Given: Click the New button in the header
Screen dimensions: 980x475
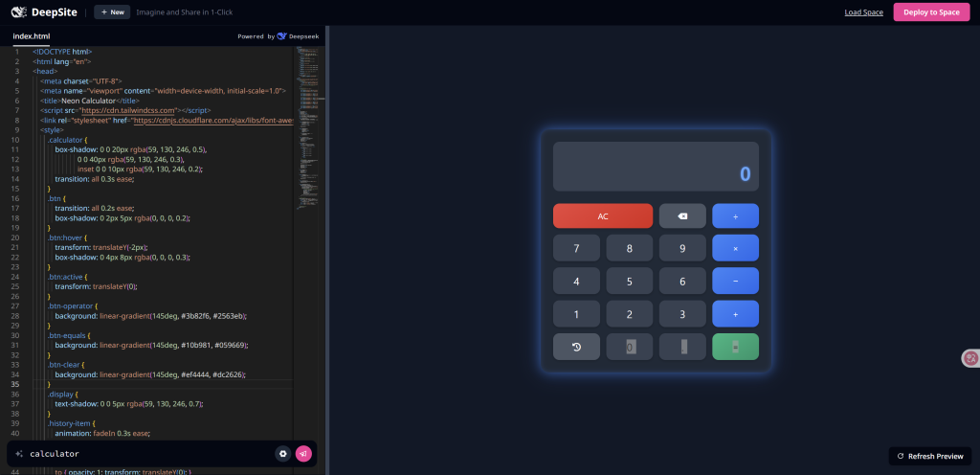Looking at the screenshot, I should pos(113,11).
